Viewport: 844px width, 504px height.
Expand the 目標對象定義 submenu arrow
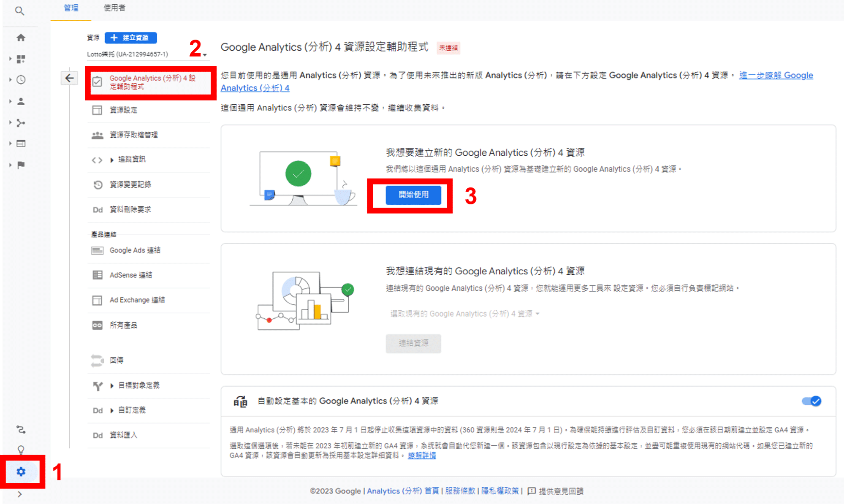112,385
